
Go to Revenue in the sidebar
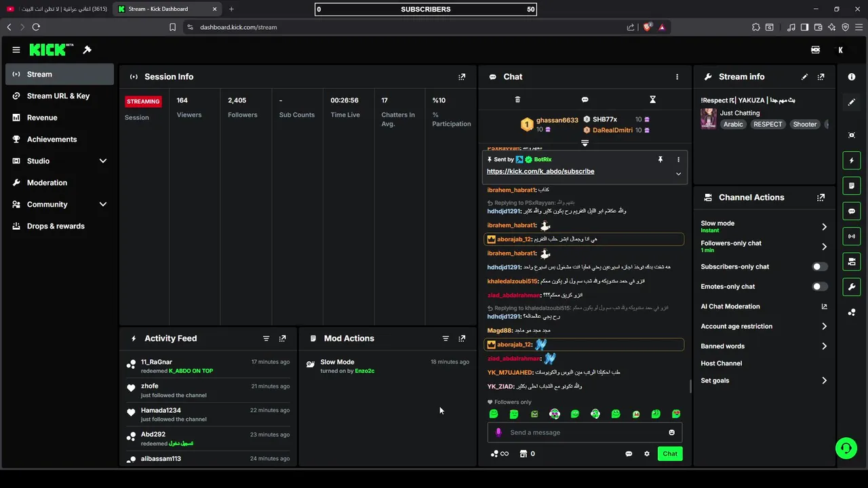[x=60, y=118]
